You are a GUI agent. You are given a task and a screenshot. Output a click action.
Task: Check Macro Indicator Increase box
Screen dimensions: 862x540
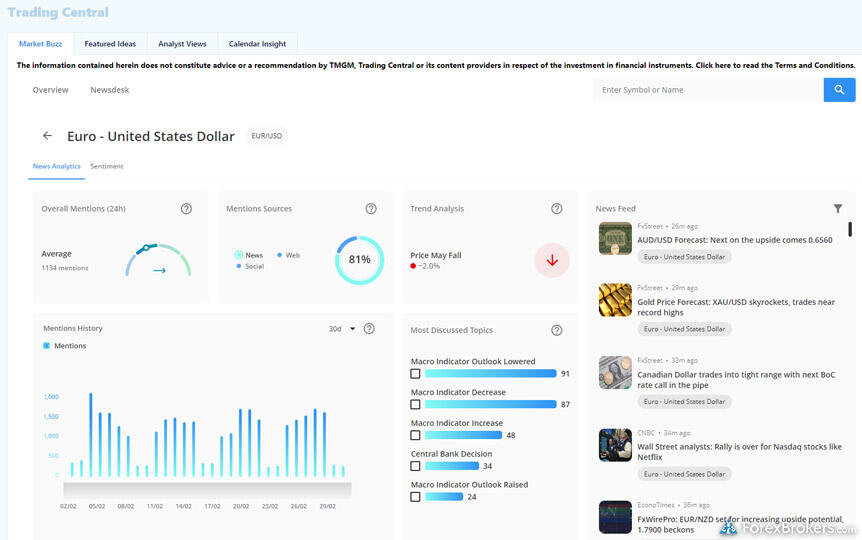pyautogui.click(x=415, y=435)
